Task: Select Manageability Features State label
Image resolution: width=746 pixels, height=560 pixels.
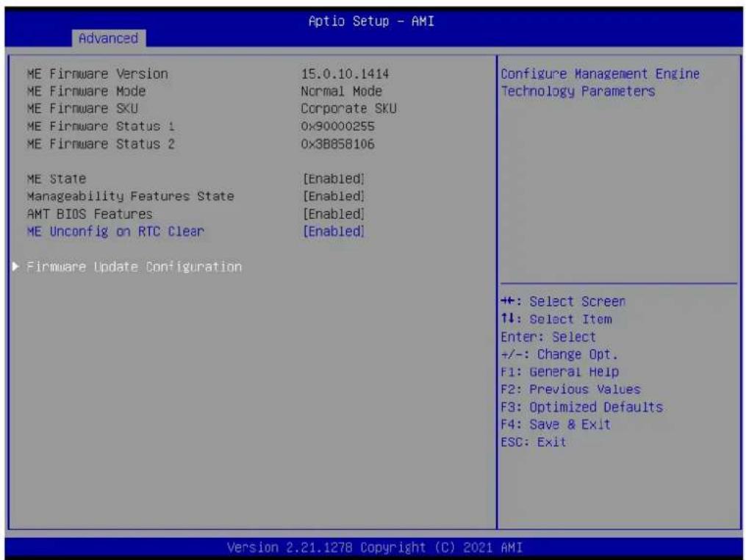Action: [130, 196]
